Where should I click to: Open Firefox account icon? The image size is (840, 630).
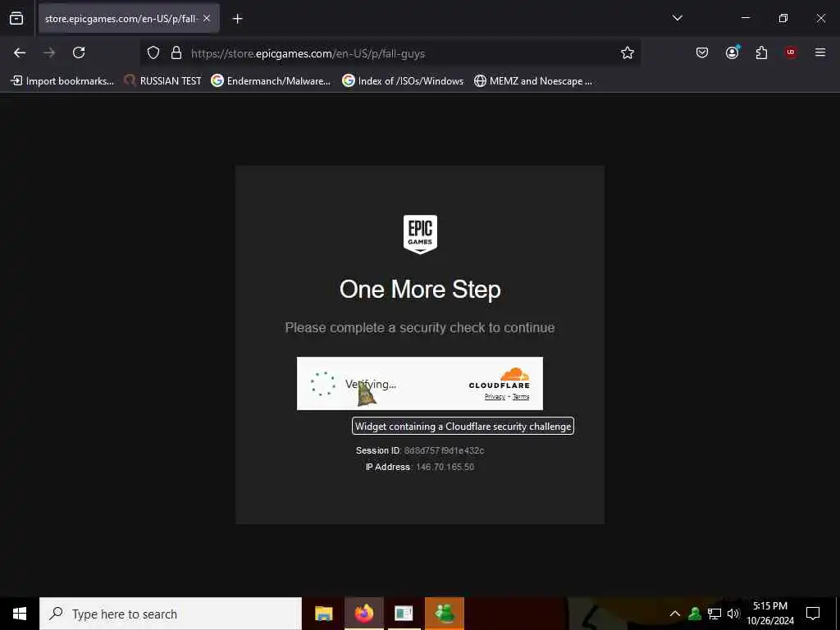coord(733,52)
